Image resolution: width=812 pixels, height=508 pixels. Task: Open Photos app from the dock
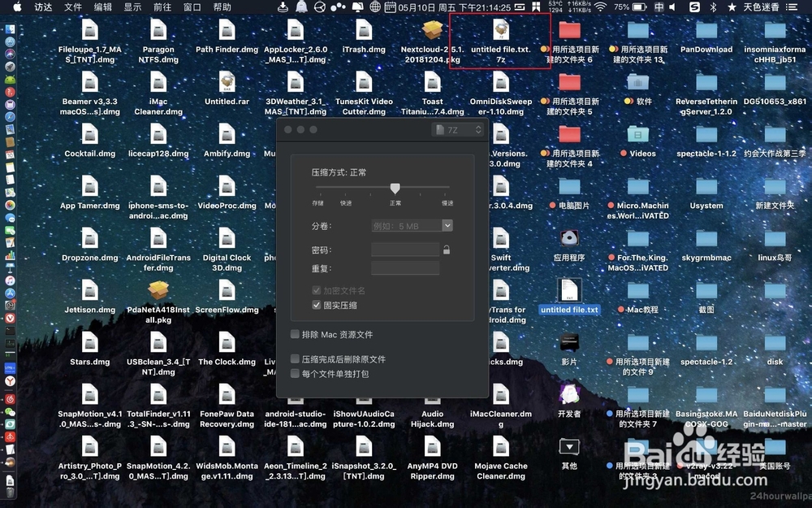click(10, 206)
